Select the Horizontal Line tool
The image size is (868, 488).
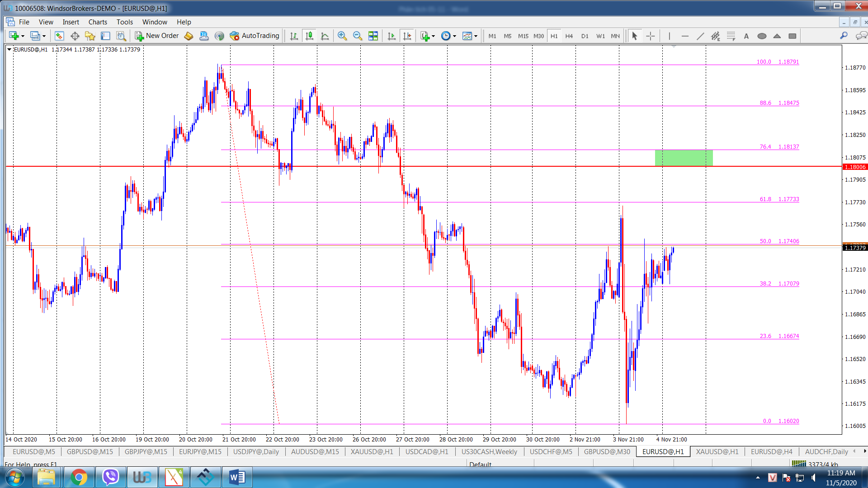coord(685,36)
